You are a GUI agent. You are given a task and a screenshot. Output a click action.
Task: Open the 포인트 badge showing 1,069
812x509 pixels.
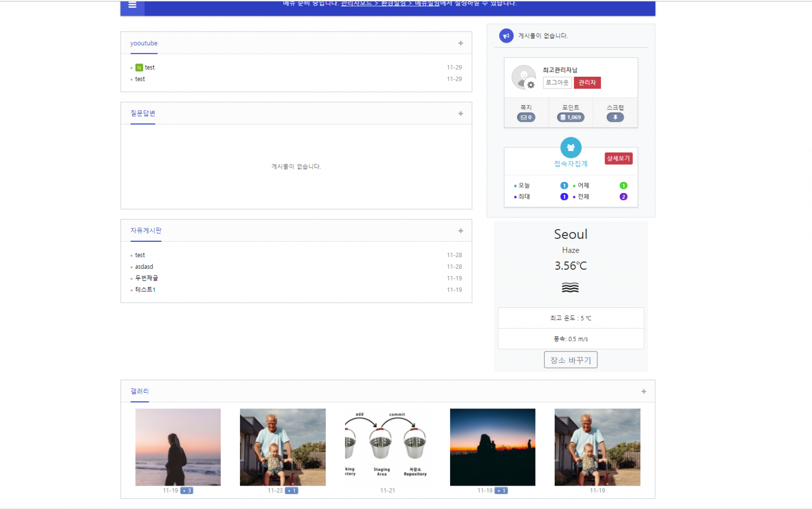click(x=570, y=117)
